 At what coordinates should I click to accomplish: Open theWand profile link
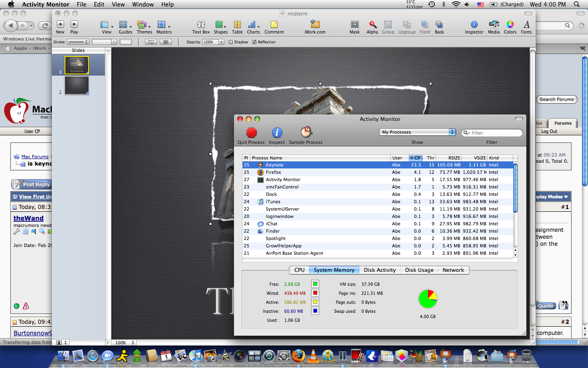coord(29,218)
